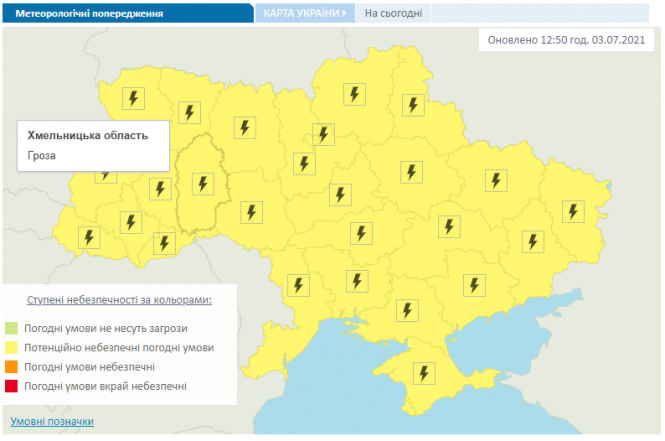Viewport: 665px width, 441px height.
Task: Select the lightning icon in Poltava region
Action: pos(409,171)
